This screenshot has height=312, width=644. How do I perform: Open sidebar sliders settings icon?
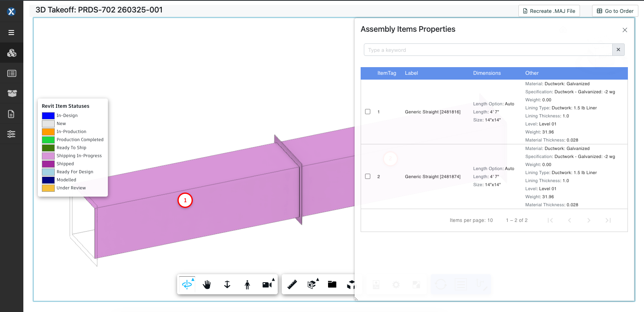click(x=12, y=134)
